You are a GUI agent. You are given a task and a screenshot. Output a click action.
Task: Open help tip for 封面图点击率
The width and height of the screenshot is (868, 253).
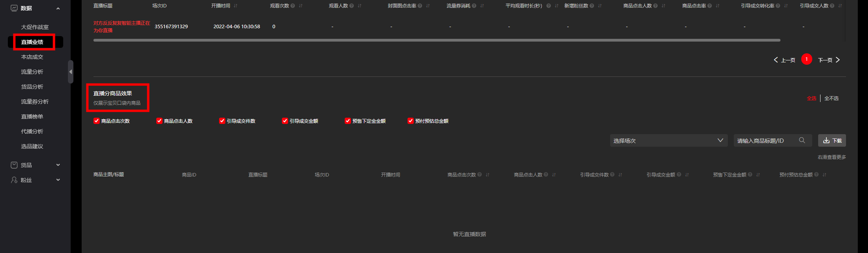420,6
